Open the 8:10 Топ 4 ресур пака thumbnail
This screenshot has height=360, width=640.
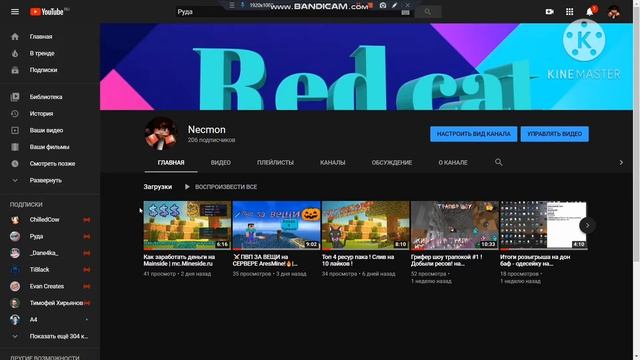coord(365,225)
